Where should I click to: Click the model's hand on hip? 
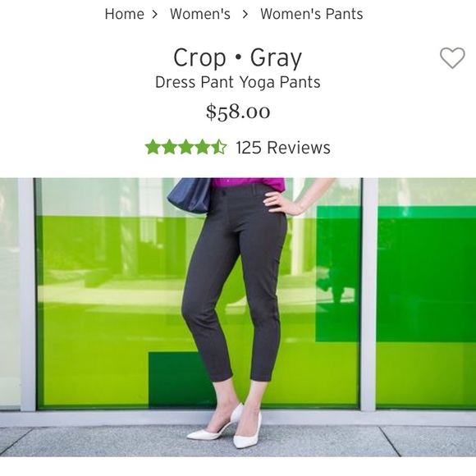[x=279, y=202]
